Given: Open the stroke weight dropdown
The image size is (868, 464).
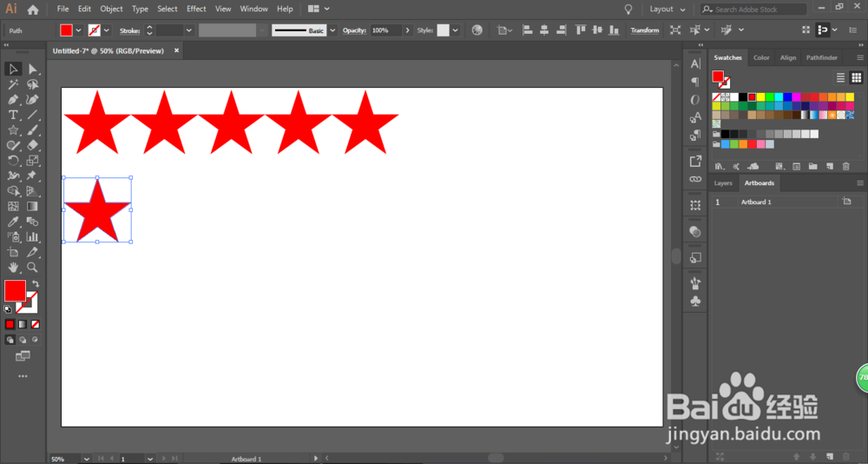Looking at the screenshot, I should [188, 30].
